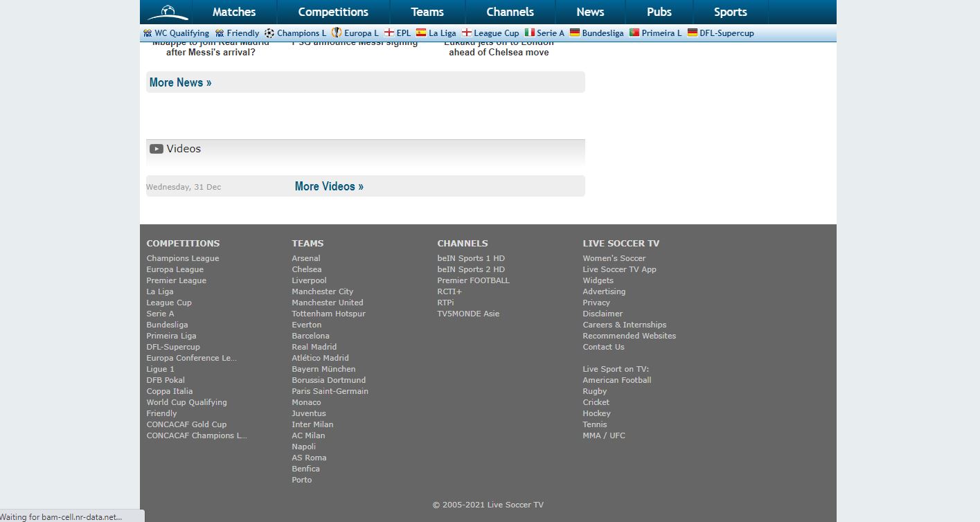Open the Channels menu

(510, 12)
